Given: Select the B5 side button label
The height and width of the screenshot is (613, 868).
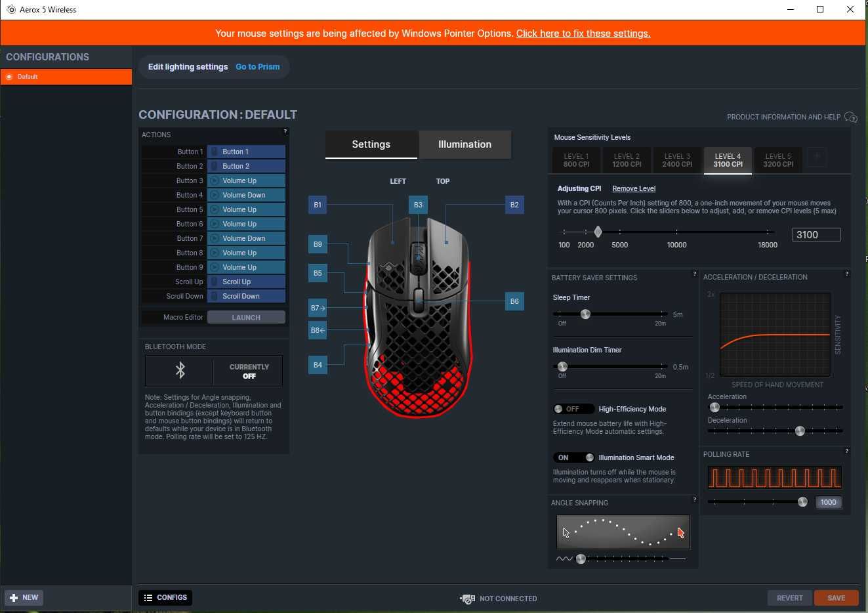Looking at the screenshot, I should [x=318, y=273].
